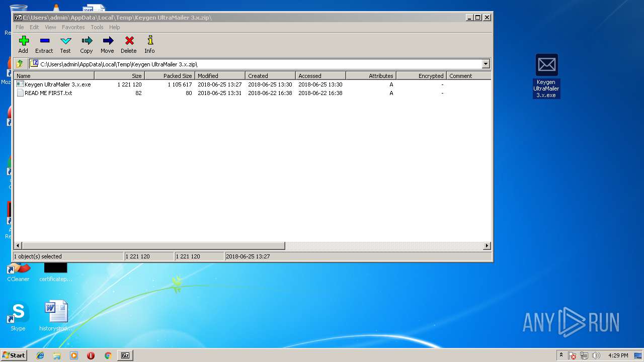Select Keygen UltraMailer 3.x.exe in file list
This screenshot has height=362, width=644.
[54, 84]
